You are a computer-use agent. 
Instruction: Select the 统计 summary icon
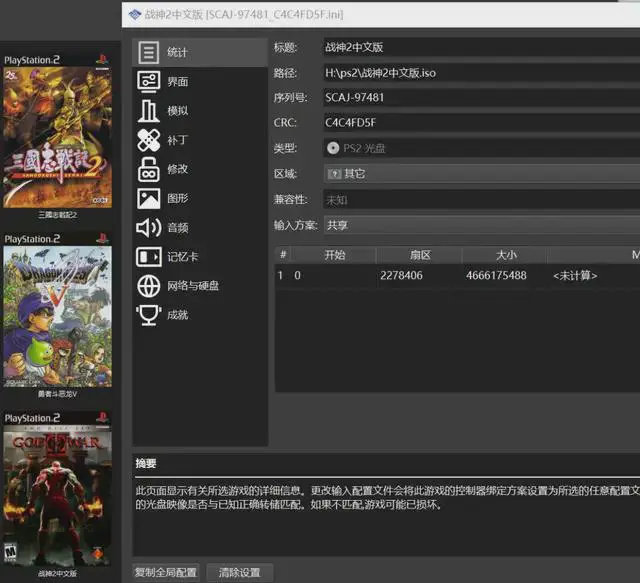coord(149,52)
